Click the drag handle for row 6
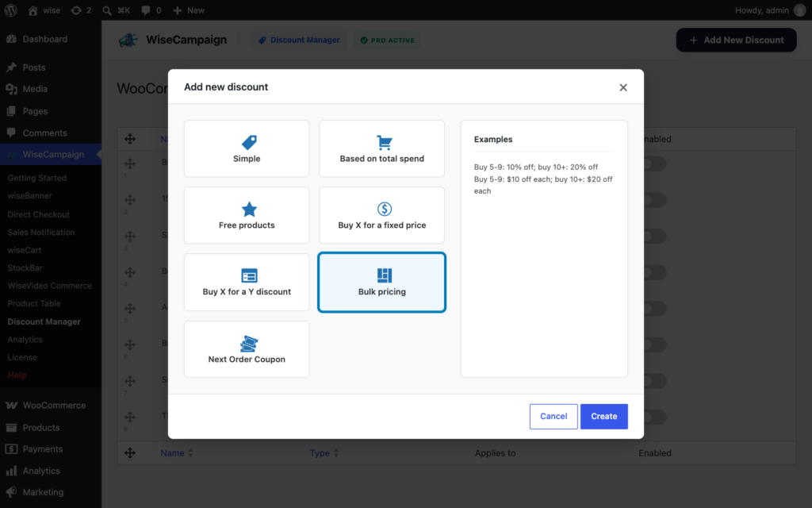This screenshot has height=508, width=812. point(130,344)
